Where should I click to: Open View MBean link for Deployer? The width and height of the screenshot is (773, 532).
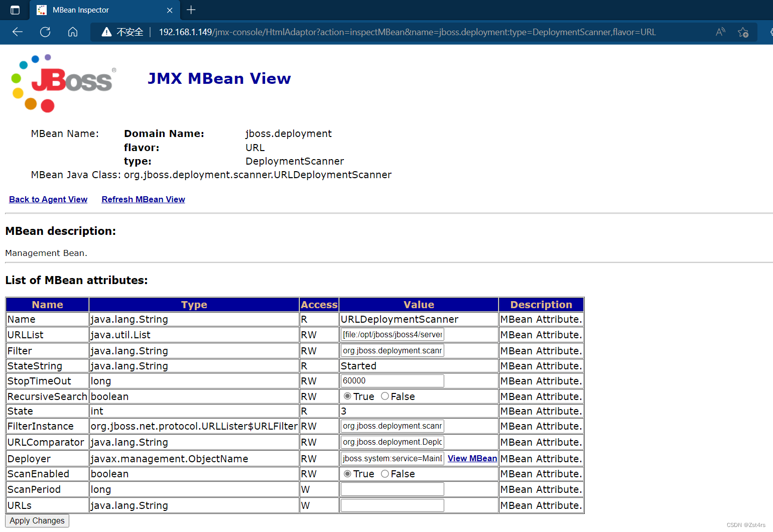click(x=472, y=458)
